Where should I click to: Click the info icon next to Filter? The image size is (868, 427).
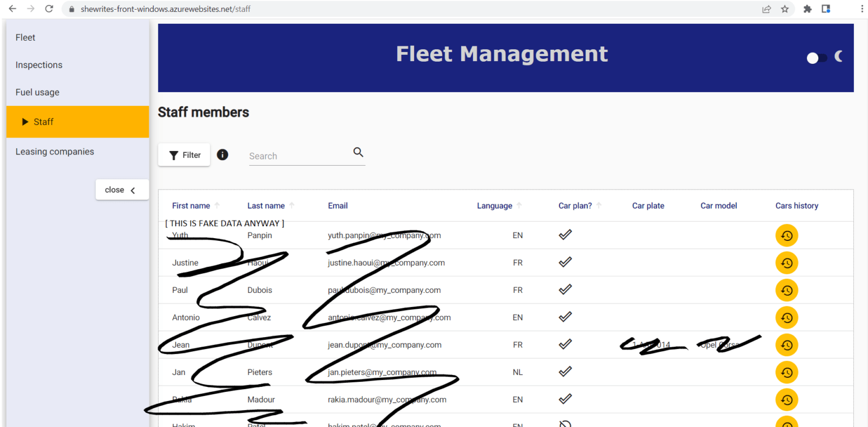(x=222, y=154)
